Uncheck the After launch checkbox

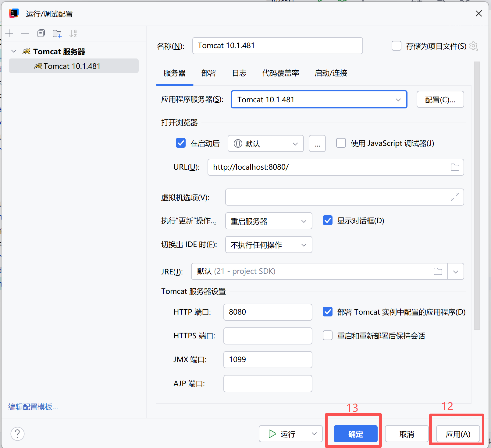tap(181, 143)
